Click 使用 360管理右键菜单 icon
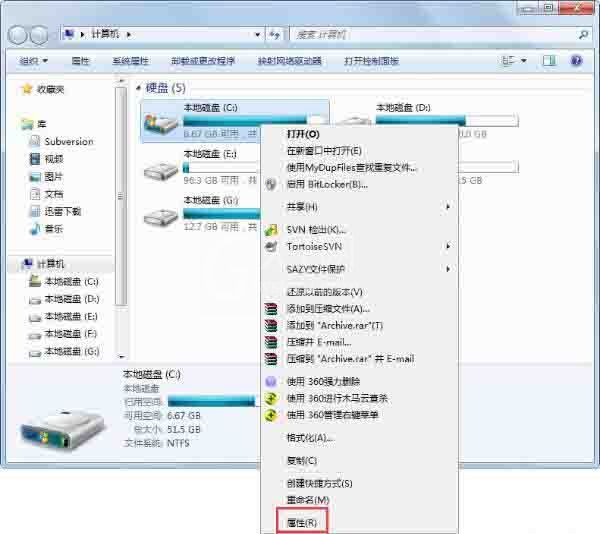This screenshot has width=600, height=534. pyautogui.click(x=271, y=415)
